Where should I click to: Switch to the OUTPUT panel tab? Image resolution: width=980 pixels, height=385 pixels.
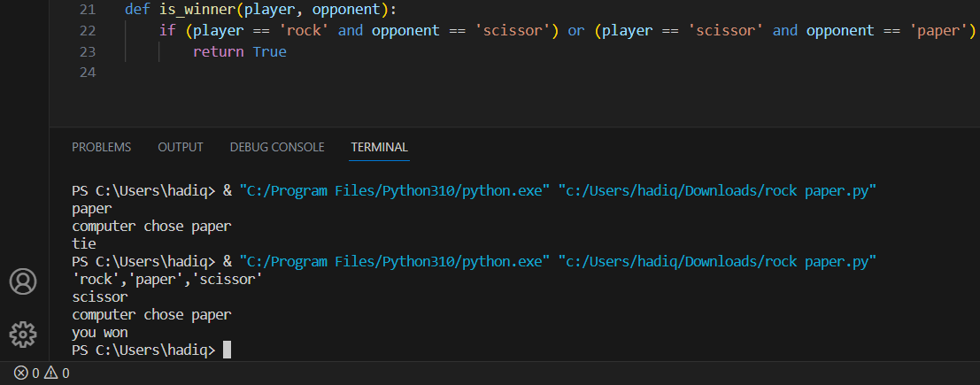(x=181, y=147)
